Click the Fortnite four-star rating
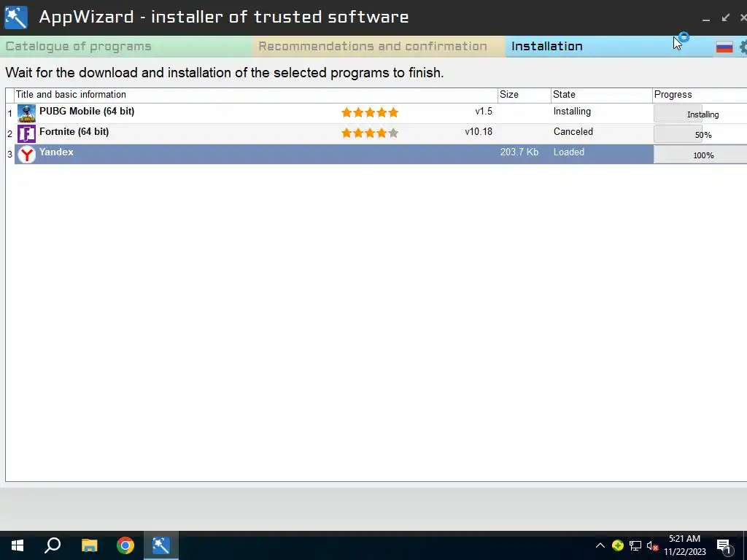Screen dimensions: 747x560 pyautogui.click(x=370, y=133)
